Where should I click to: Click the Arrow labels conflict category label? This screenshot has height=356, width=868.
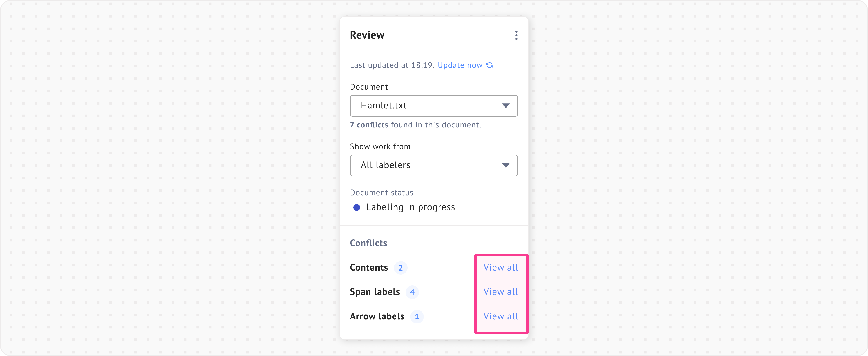coord(377,317)
